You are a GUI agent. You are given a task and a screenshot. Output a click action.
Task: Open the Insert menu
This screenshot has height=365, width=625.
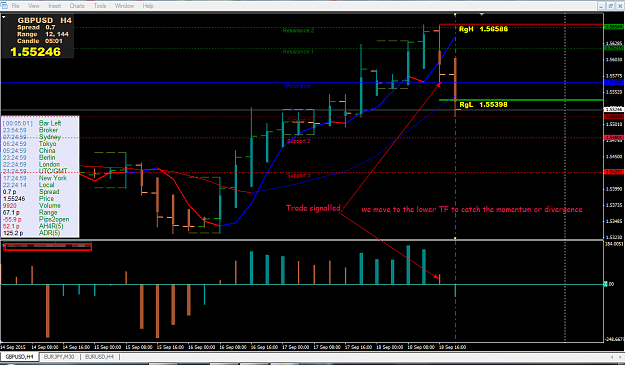coord(55,6)
